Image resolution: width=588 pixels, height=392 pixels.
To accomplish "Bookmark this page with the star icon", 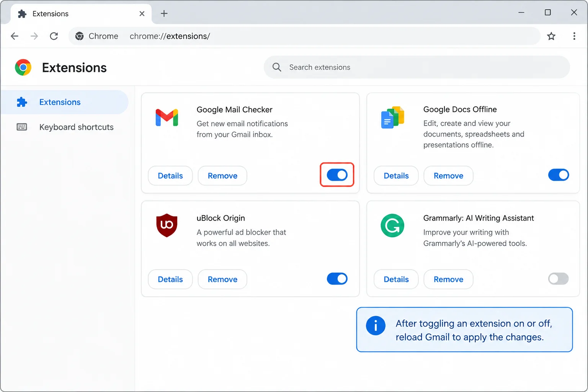I will [551, 36].
